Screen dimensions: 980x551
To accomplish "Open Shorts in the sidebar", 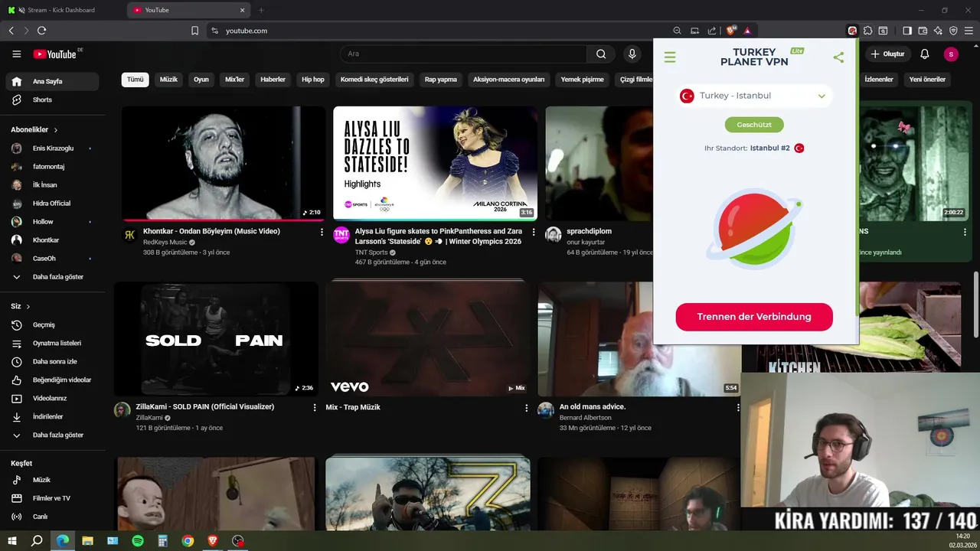I will 52,100.
